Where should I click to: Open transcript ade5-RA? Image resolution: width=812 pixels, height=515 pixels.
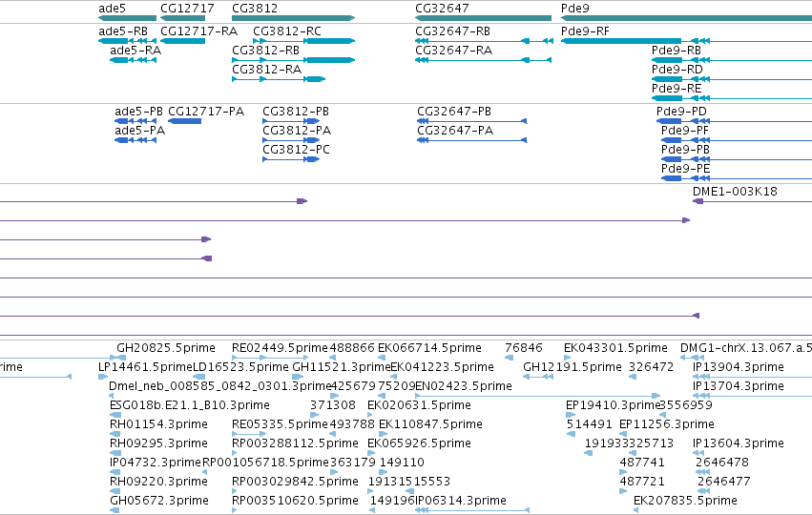tap(135, 51)
